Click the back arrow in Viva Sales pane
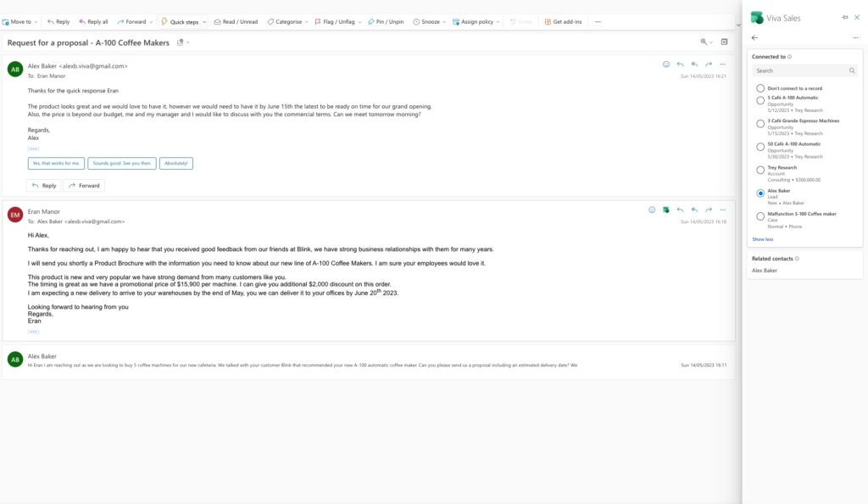The width and height of the screenshot is (868, 504). point(754,37)
